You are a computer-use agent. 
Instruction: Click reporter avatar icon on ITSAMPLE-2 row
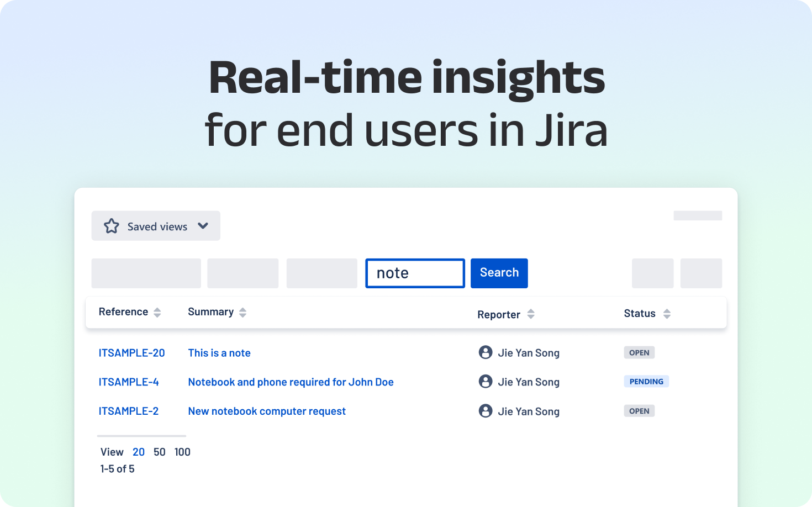pyautogui.click(x=486, y=411)
